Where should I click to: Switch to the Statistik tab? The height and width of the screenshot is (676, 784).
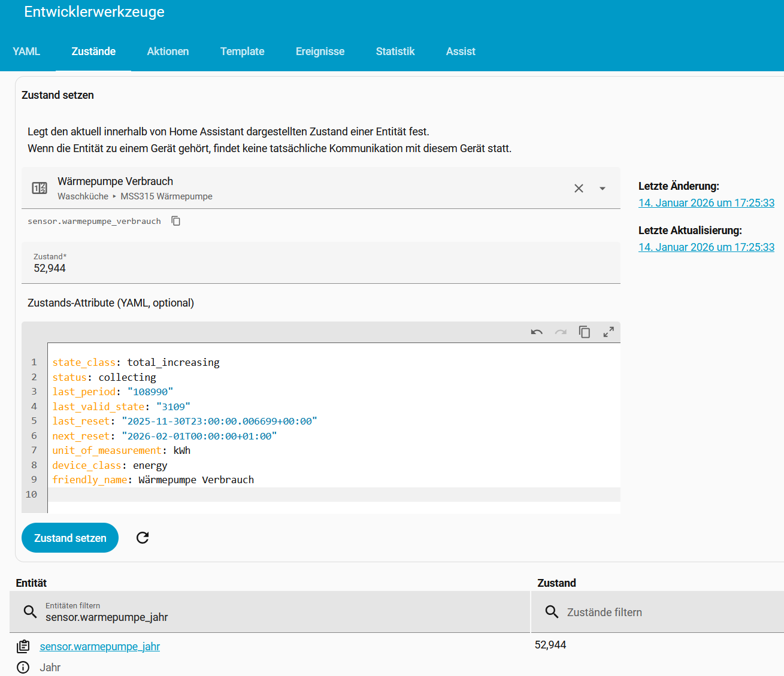[x=395, y=51]
